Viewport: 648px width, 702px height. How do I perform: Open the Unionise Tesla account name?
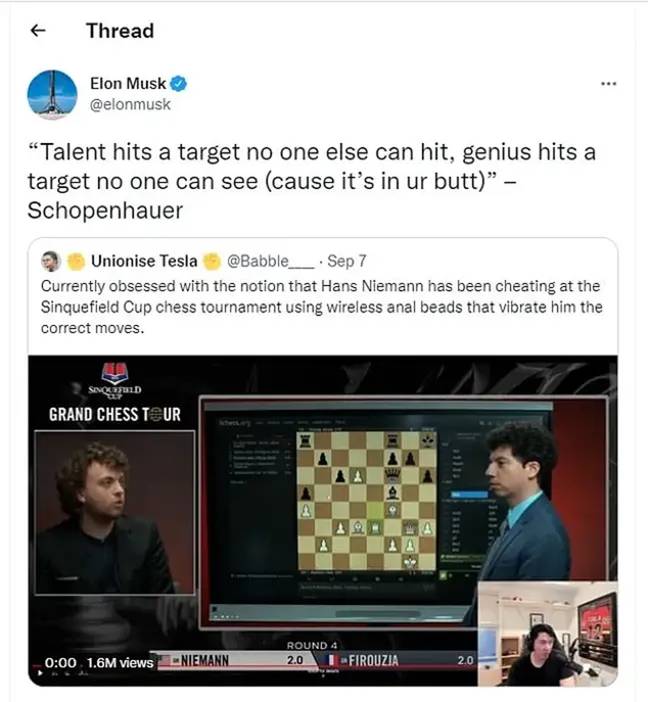(x=144, y=261)
